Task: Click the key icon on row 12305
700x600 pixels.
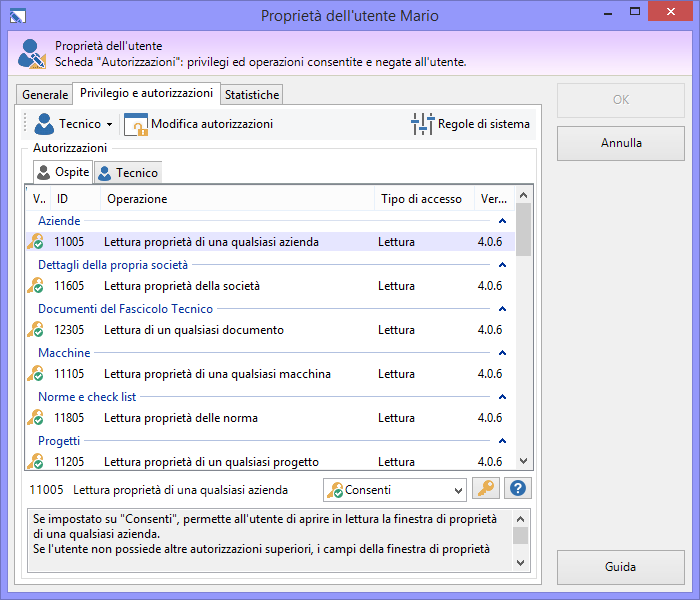Action: point(35,330)
